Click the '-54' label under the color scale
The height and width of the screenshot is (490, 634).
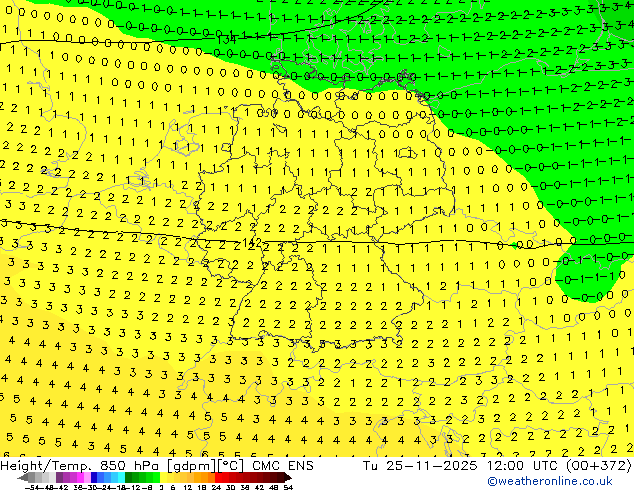[32, 487]
